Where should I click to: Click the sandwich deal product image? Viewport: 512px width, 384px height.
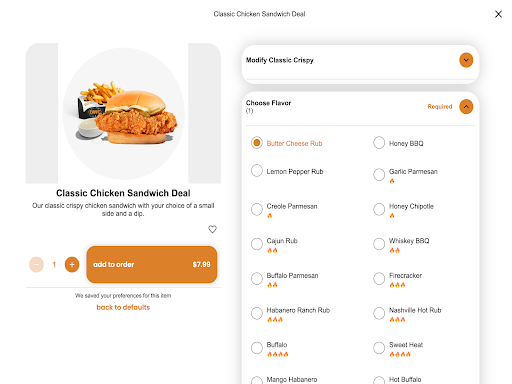click(x=123, y=113)
